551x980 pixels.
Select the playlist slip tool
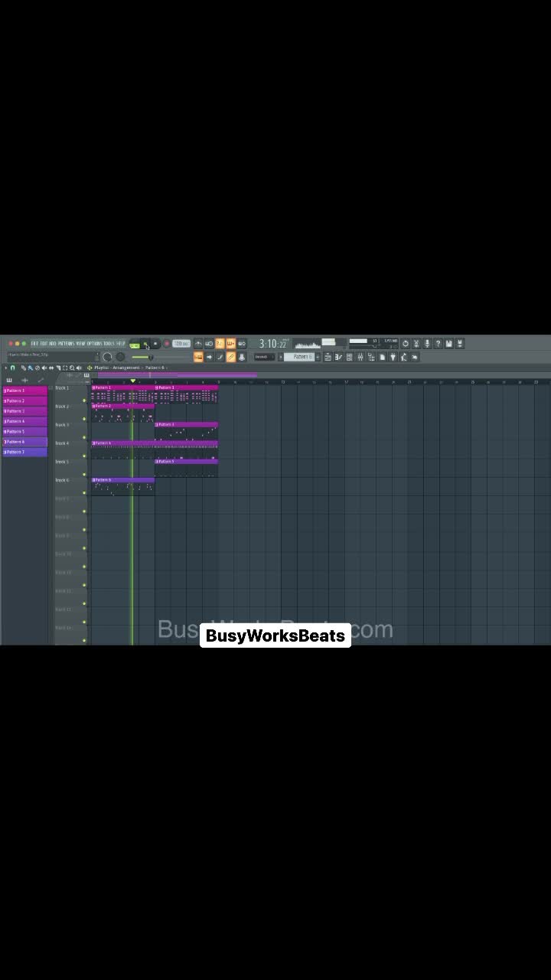click(51, 367)
